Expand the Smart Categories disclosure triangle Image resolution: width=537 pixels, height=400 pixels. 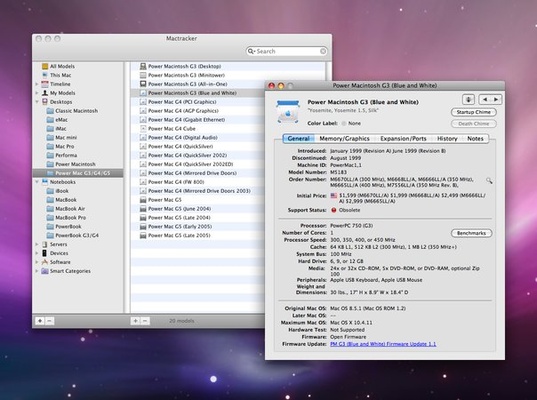37,271
